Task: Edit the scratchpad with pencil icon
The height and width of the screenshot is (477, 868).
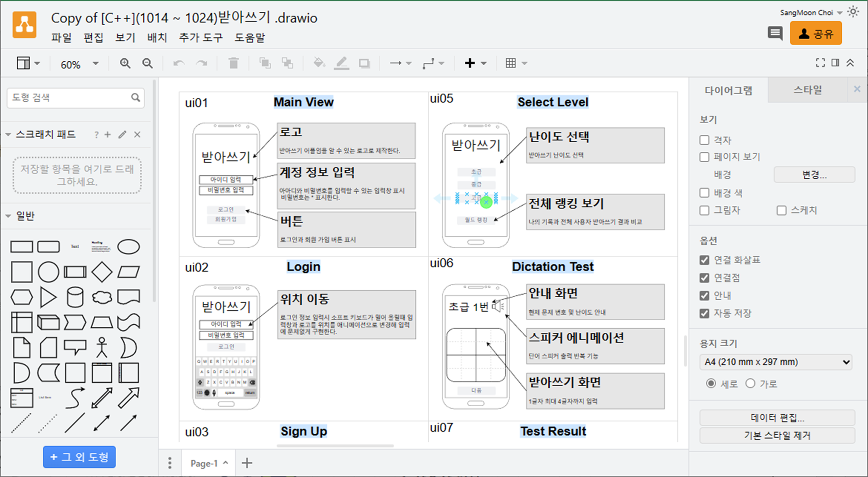Action: 122,135
